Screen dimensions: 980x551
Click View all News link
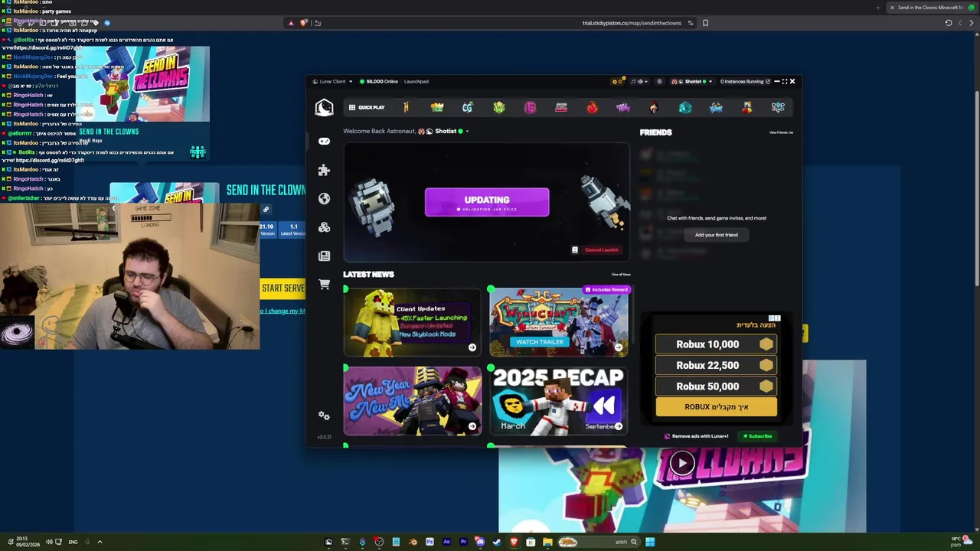click(621, 275)
